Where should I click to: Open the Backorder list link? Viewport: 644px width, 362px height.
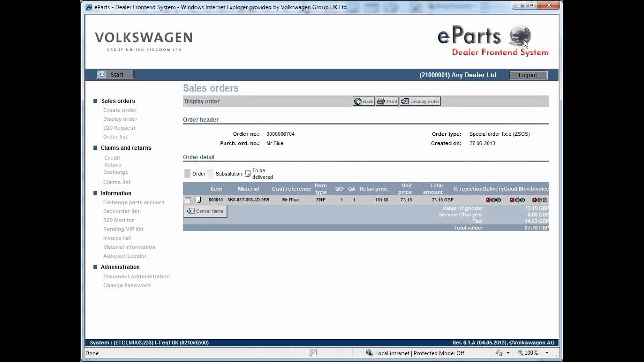coord(121,211)
